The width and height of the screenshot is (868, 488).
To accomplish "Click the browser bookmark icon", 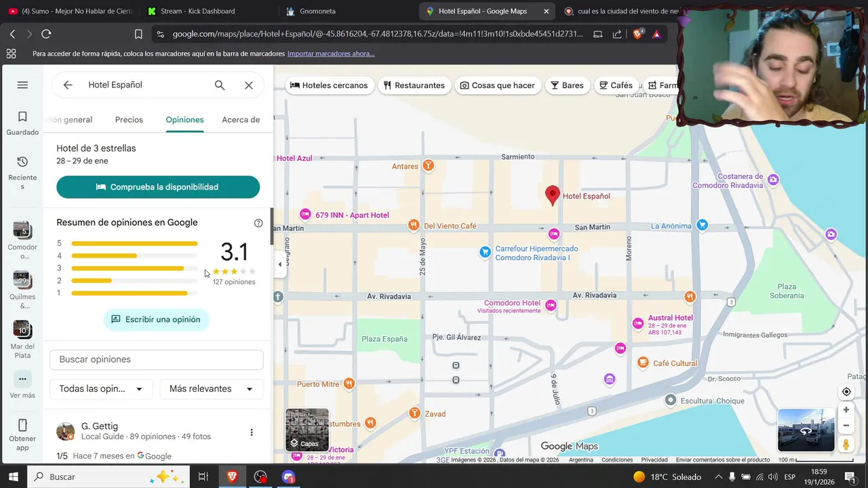I will point(138,34).
